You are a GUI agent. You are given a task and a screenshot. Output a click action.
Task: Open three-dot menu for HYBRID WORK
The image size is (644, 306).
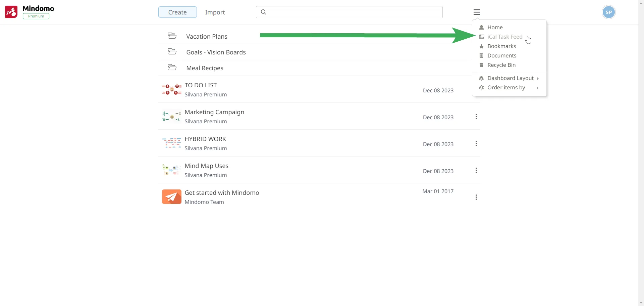(476, 144)
